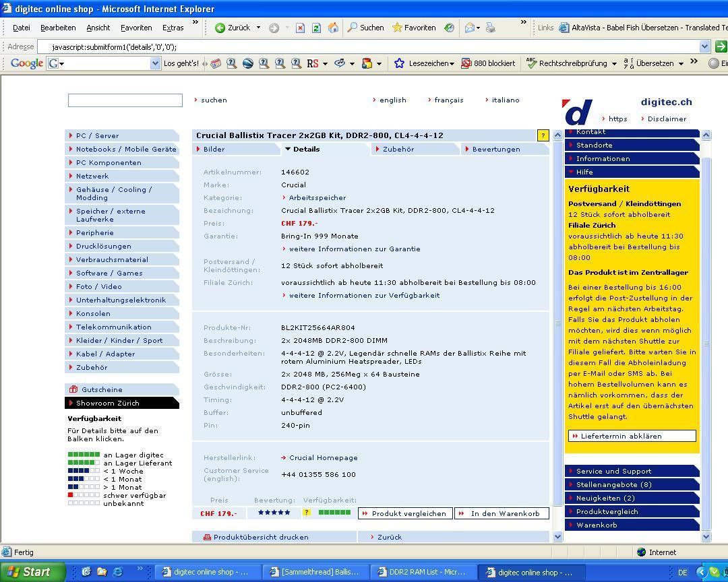This screenshot has height=582, width=728.
Task: Switch to DDR2 RAM List taskbar window
Action: tap(423, 573)
